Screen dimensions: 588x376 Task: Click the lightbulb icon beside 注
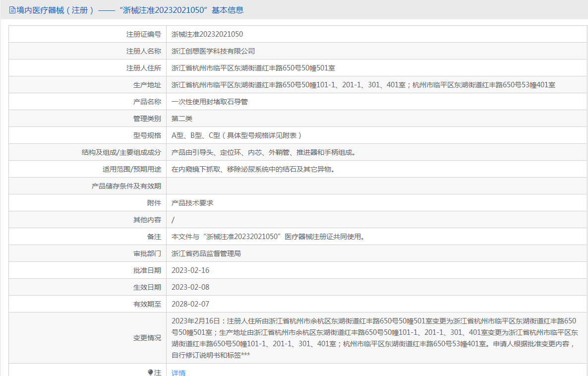tap(150, 372)
